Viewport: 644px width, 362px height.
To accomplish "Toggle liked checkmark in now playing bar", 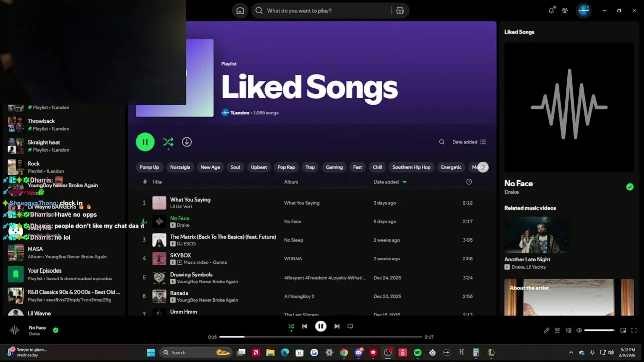I will click(x=56, y=330).
